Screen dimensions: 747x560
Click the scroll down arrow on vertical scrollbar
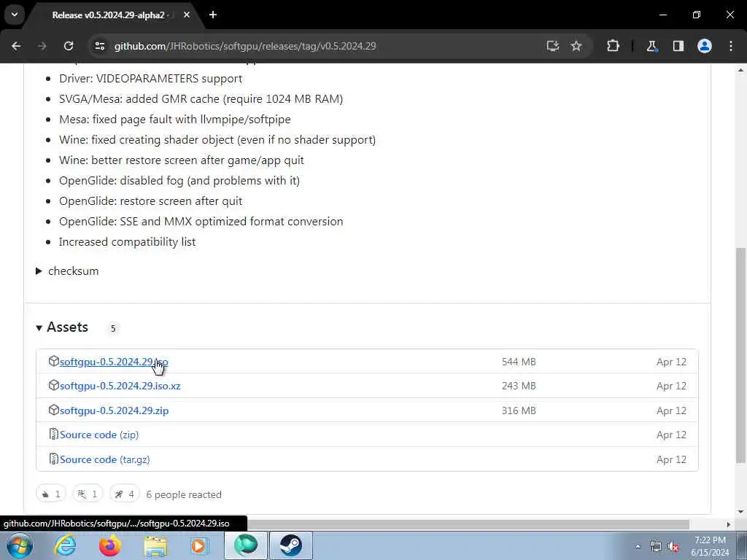(740, 511)
